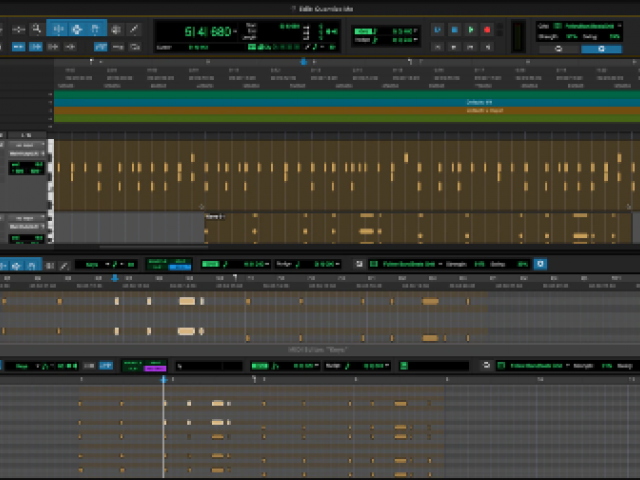
Task: Click the Rewind transport button
Action: point(454,47)
